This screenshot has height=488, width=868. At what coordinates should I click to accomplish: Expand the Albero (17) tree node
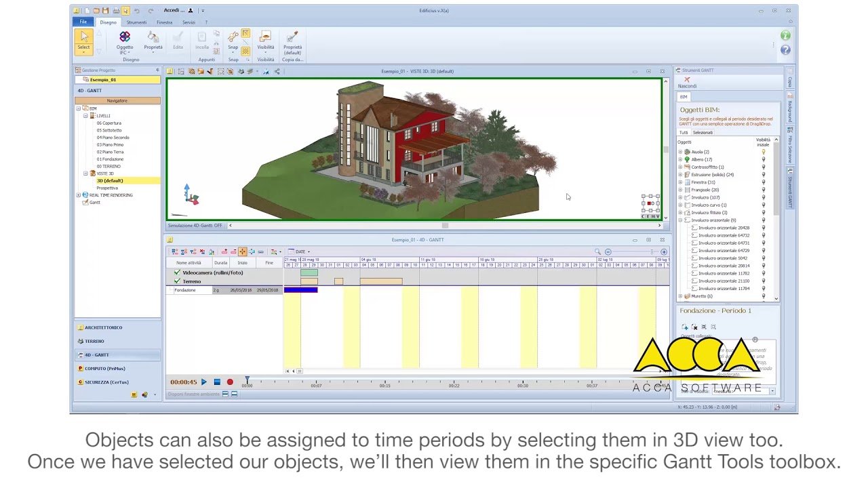pos(680,159)
